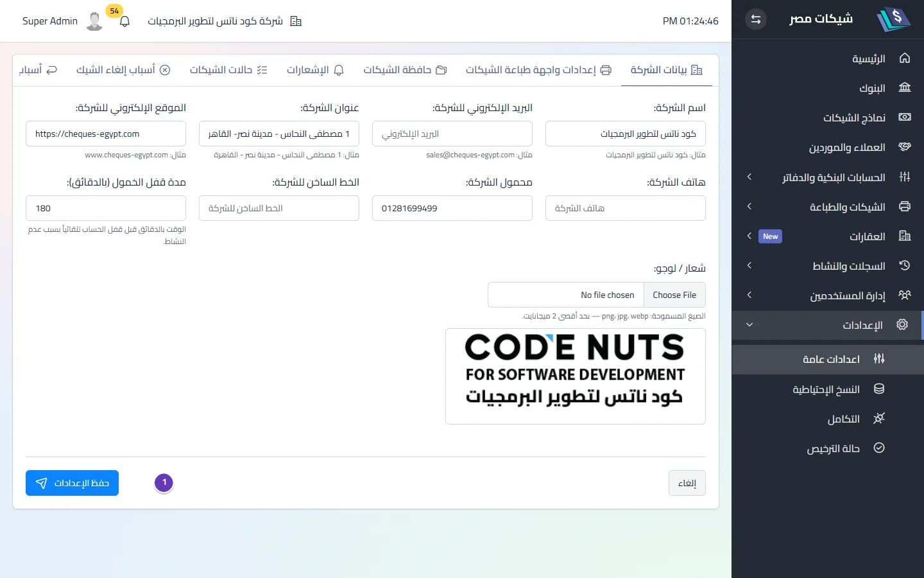This screenshot has width=924, height=578.
Task: Click the clock showing PM 01:24:46
Action: [690, 21]
